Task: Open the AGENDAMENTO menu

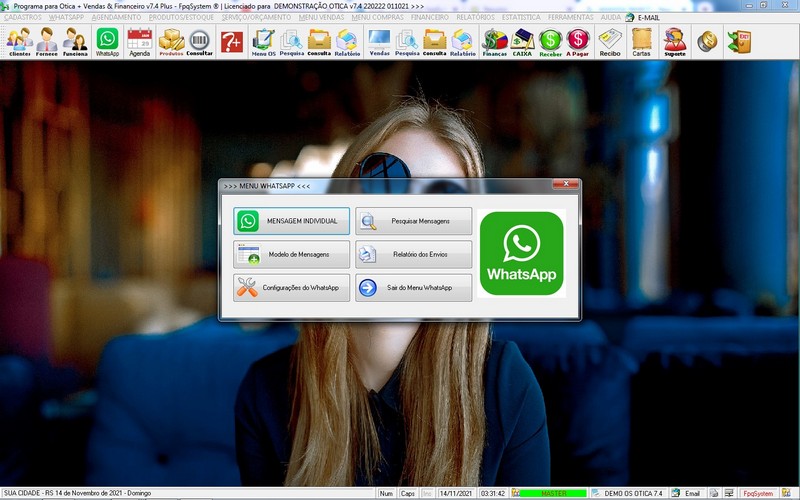Action: point(116,17)
